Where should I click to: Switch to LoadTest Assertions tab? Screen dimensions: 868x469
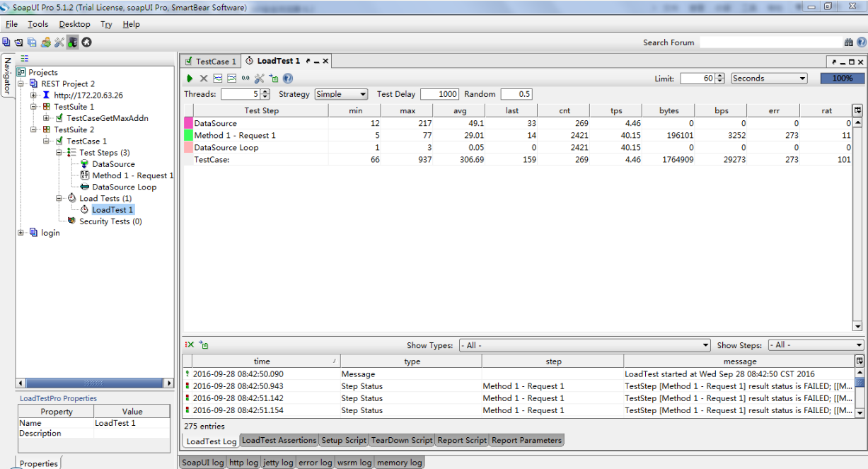[x=279, y=440]
